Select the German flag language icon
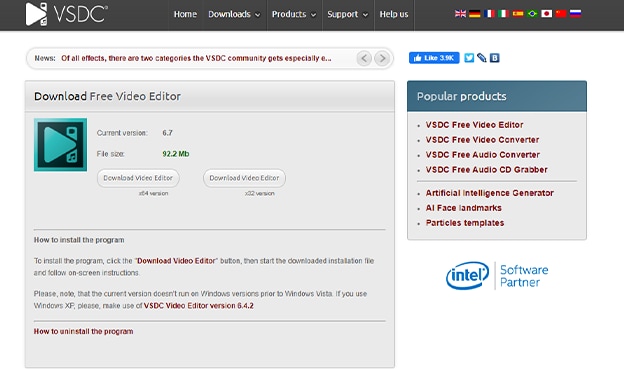 pyautogui.click(x=475, y=14)
